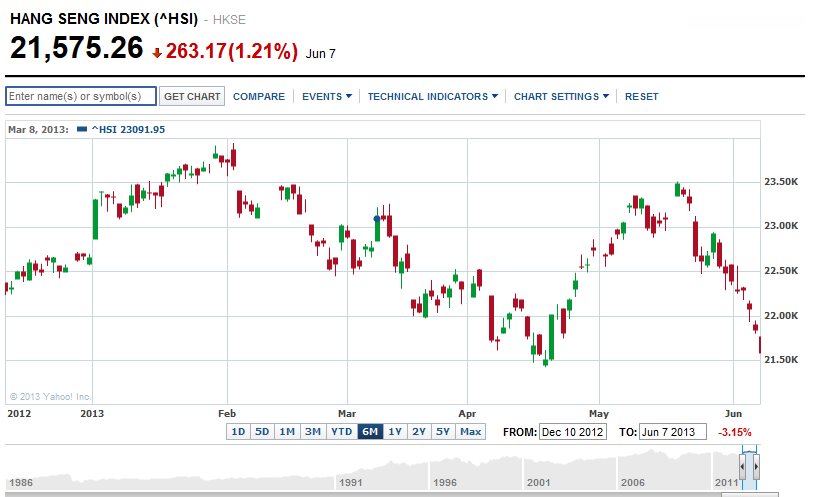Click the 22.50K axis label
The width and height of the screenshot is (813, 497).
pos(781,271)
